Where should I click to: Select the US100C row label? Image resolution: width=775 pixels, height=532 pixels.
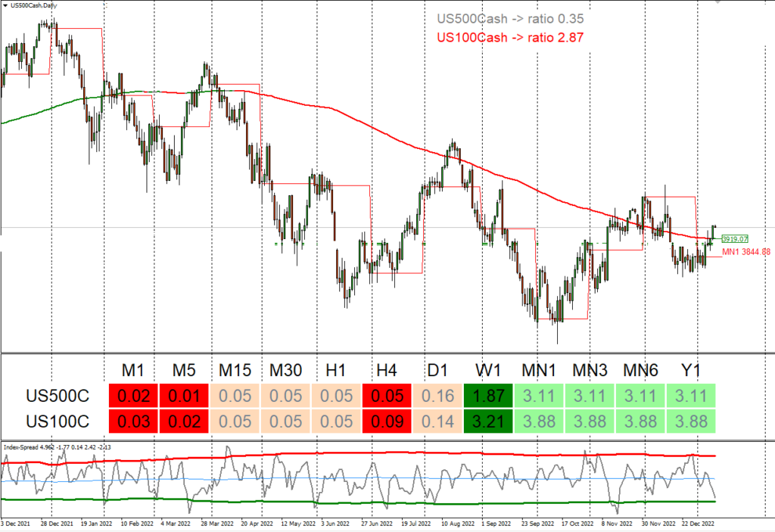click(58, 422)
